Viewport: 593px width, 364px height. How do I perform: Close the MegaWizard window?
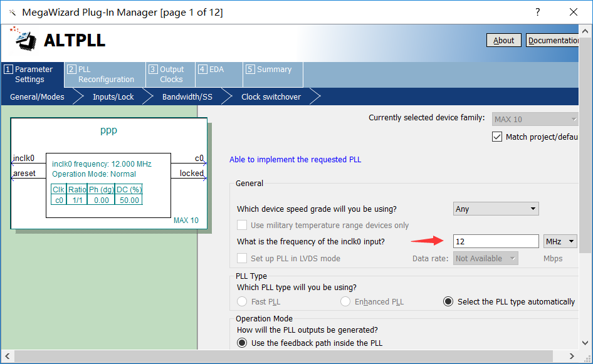[573, 13]
